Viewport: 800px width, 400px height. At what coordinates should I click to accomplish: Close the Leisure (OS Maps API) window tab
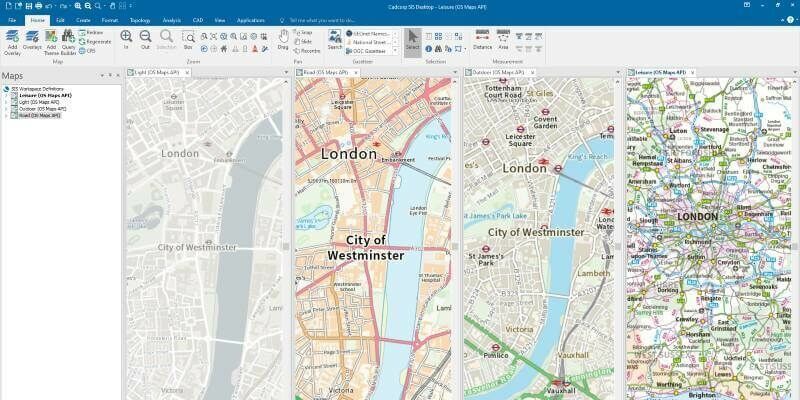point(692,72)
